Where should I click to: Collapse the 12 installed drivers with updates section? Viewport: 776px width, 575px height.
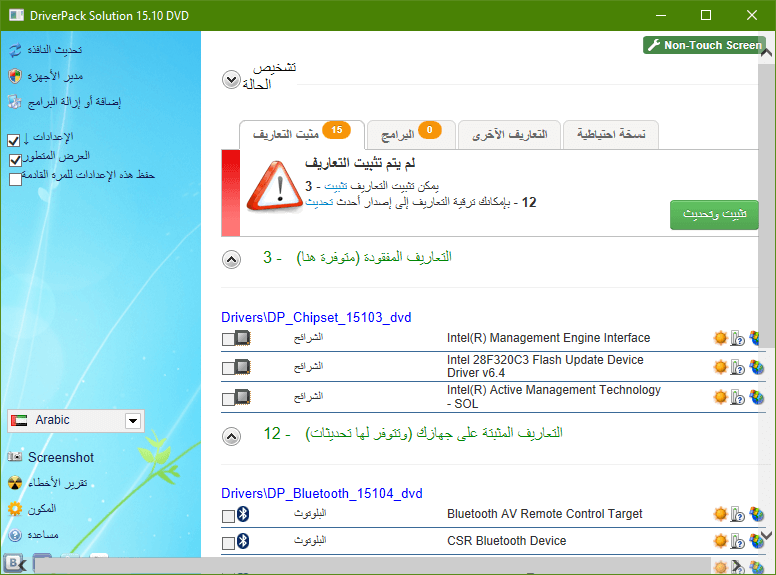[x=231, y=436]
